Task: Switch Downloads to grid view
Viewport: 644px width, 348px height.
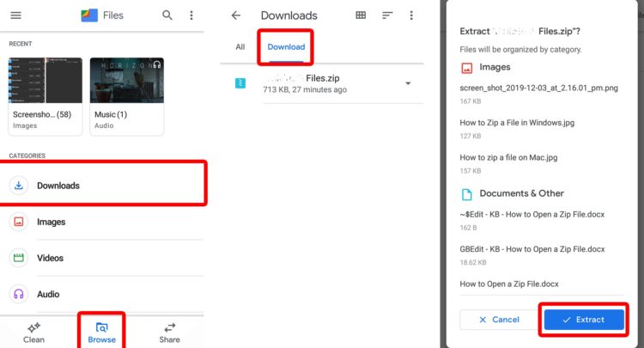Action: click(x=361, y=15)
